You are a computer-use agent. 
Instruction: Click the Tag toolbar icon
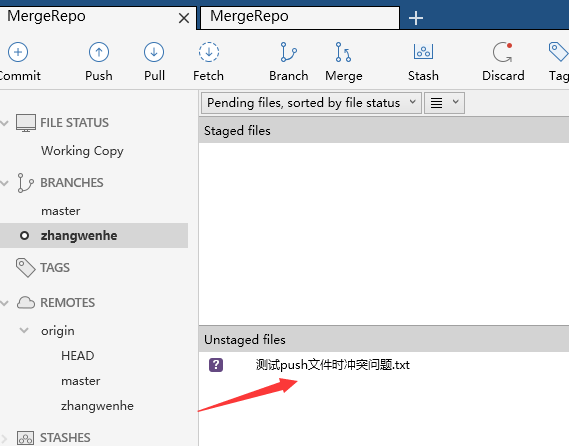[558, 52]
